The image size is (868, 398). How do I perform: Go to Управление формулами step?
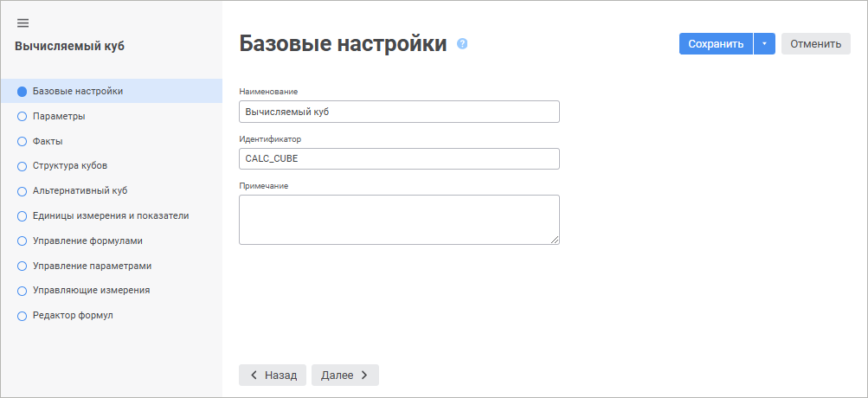point(87,241)
